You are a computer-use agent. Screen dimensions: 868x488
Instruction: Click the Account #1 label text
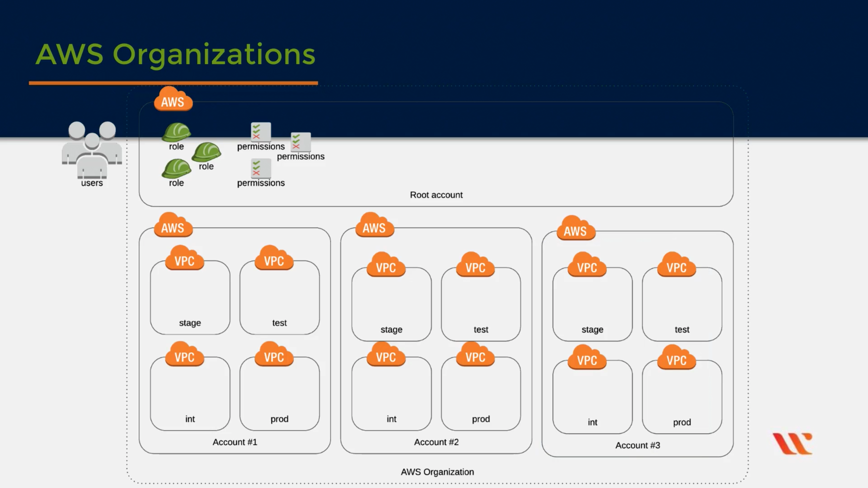235,442
